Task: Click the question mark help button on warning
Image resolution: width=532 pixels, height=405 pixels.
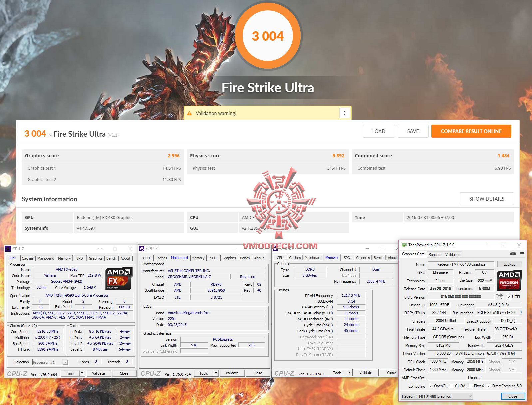Action: (345, 113)
